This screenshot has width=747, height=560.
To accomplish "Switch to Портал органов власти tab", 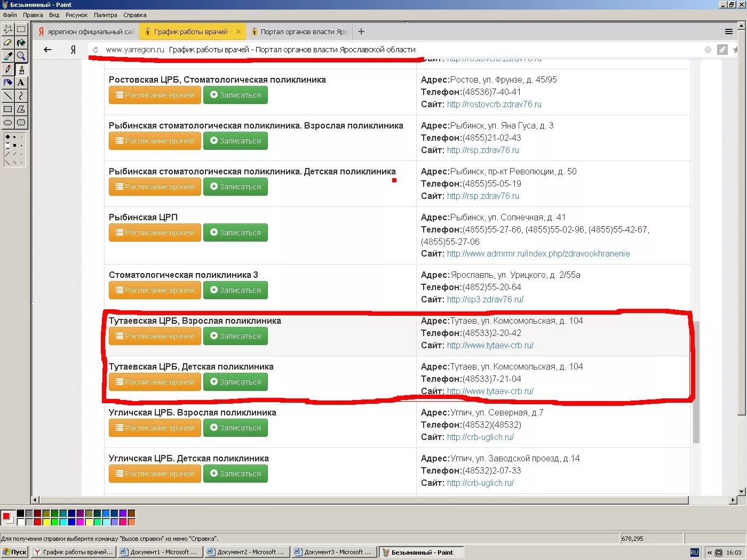I will (x=300, y=31).
